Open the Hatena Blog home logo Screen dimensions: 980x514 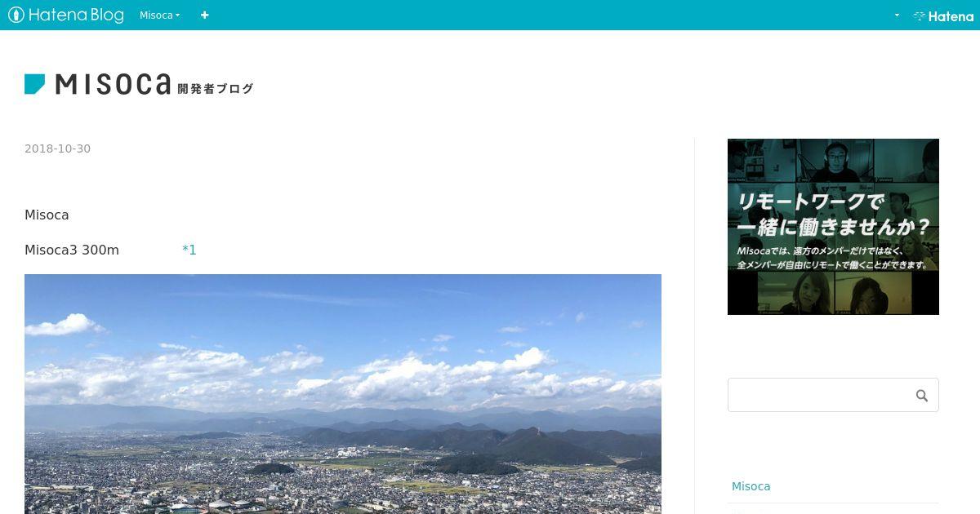66,15
